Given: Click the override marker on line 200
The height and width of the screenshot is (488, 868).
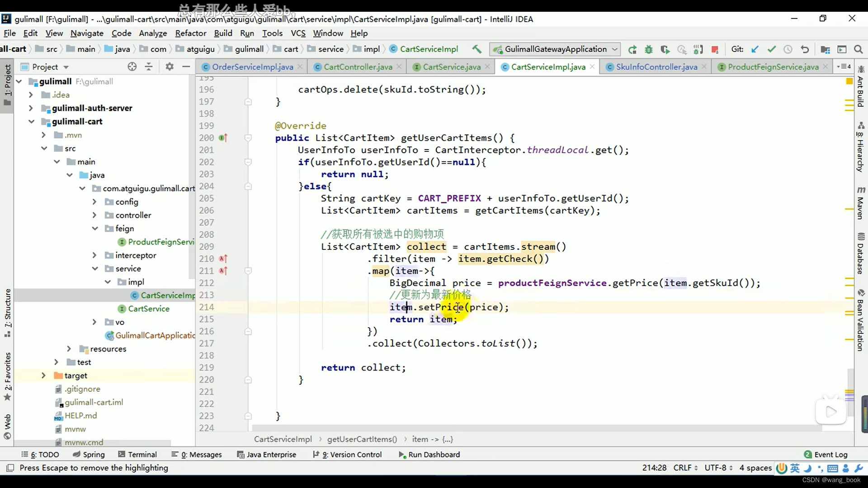Looking at the screenshot, I should 223,138.
